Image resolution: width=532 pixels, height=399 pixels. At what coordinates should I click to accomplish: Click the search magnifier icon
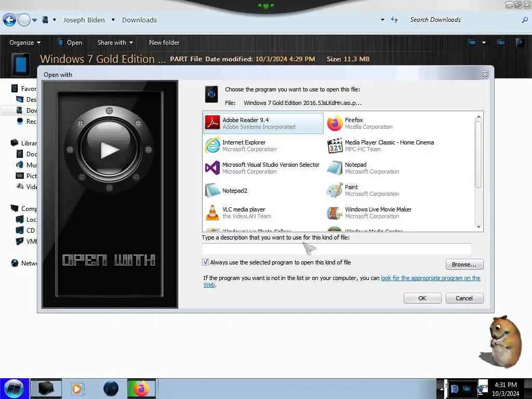tap(525, 20)
